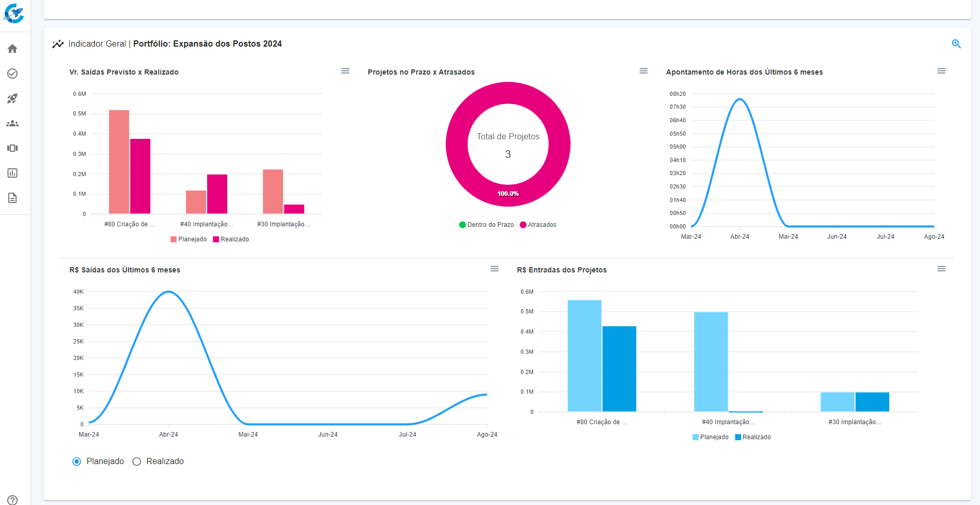Open the reports chart icon in sidebar
Screen dimensions: 980x505
pyautogui.click(x=12, y=173)
